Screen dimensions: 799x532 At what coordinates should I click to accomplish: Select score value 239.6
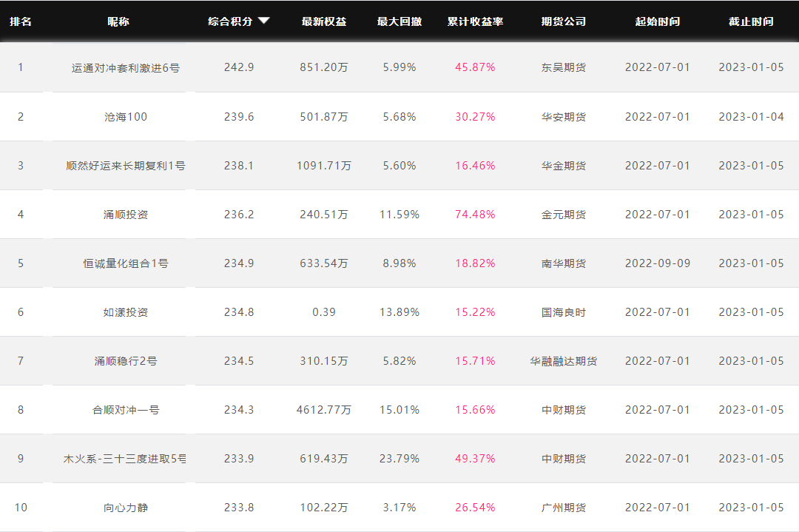pyautogui.click(x=239, y=117)
